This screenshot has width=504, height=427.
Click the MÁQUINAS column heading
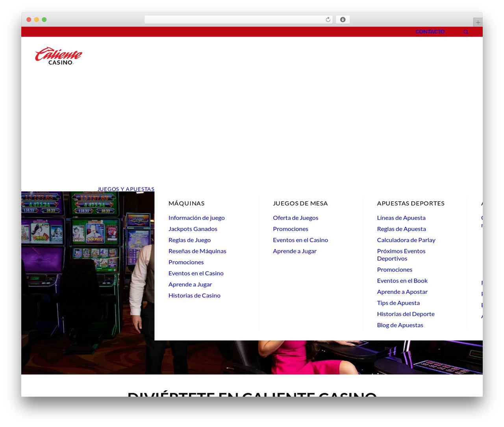(187, 203)
